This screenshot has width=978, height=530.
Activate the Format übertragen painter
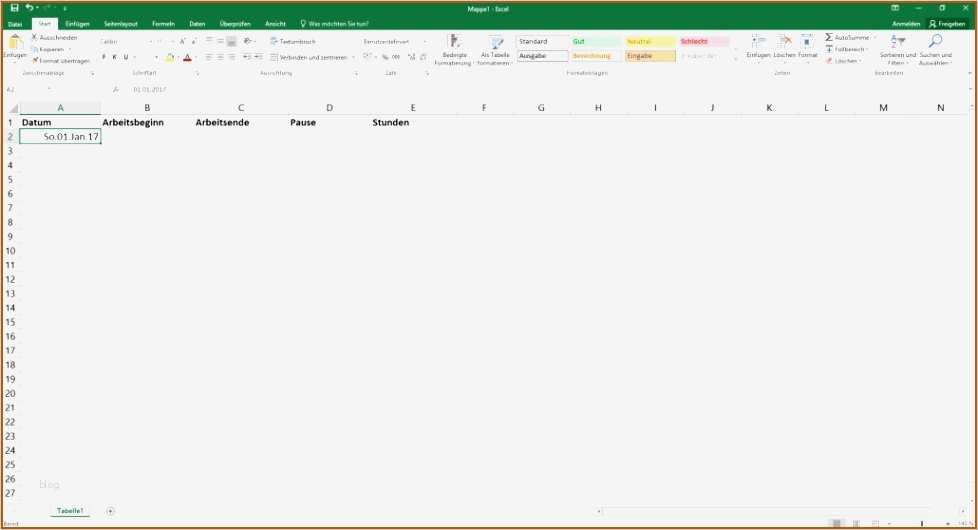[61, 61]
